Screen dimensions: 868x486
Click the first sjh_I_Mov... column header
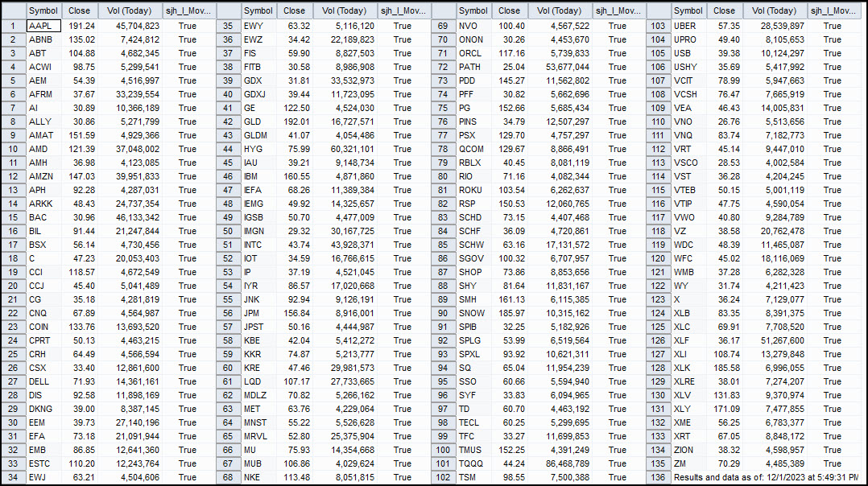click(189, 10)
